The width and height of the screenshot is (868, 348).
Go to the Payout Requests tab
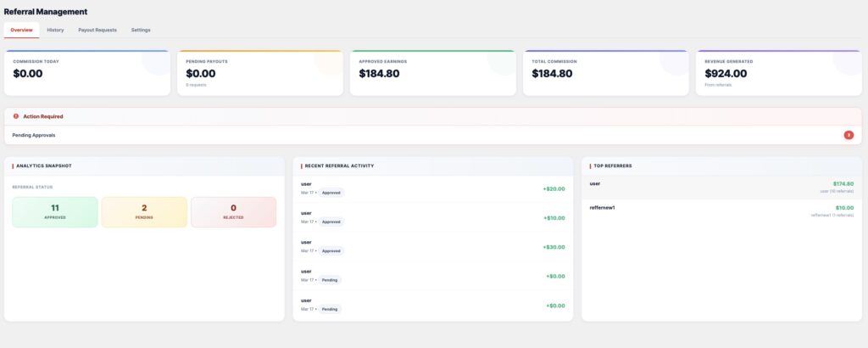pyautogui.click(x=97, y=30)
